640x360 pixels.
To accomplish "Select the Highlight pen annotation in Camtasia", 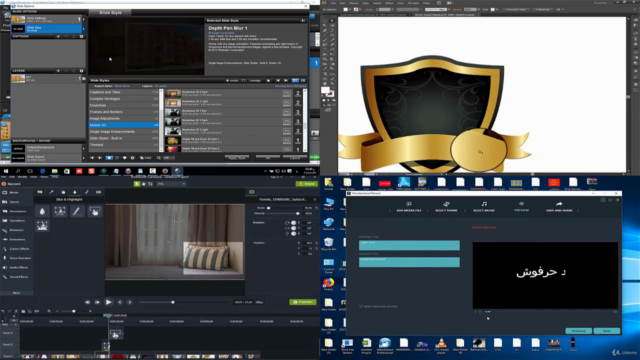I will pyautogui.click(x=77, y=211).
